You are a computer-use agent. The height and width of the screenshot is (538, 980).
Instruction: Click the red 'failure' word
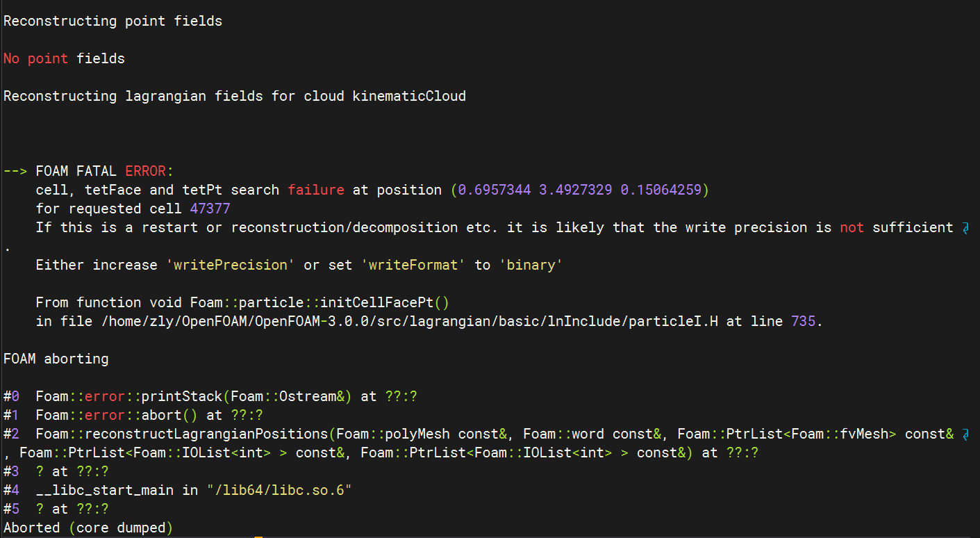(316, 190)
